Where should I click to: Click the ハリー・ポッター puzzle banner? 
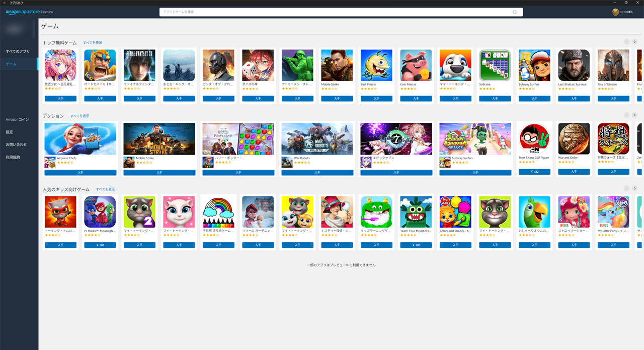coord(238,138)
